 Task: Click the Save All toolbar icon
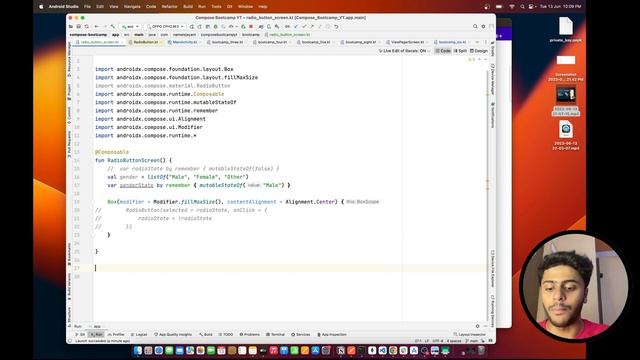pyautogui.click(x=78, y=27)
